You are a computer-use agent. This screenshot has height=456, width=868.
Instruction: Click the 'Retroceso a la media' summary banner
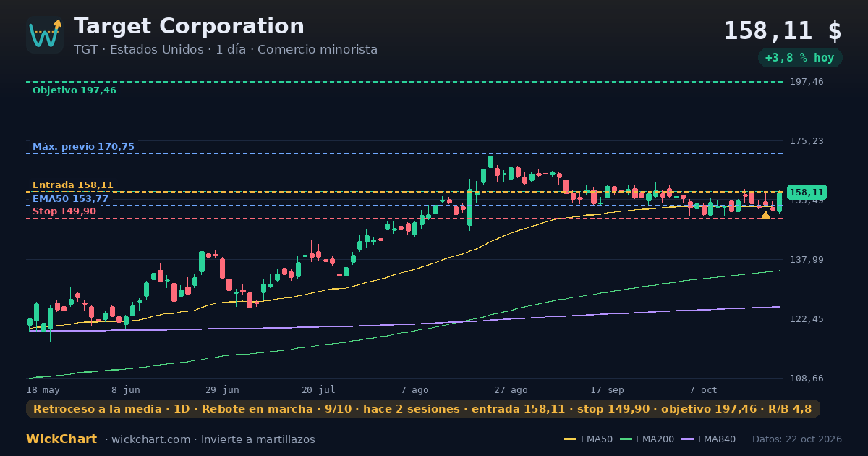pyautogui.click(x=423, y=409)
